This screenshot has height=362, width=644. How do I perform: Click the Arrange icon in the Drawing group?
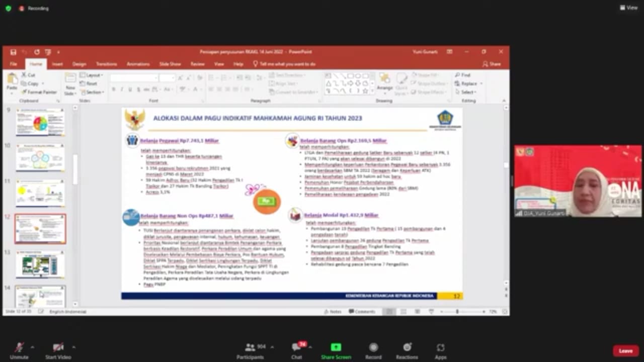tap(385, 80)
